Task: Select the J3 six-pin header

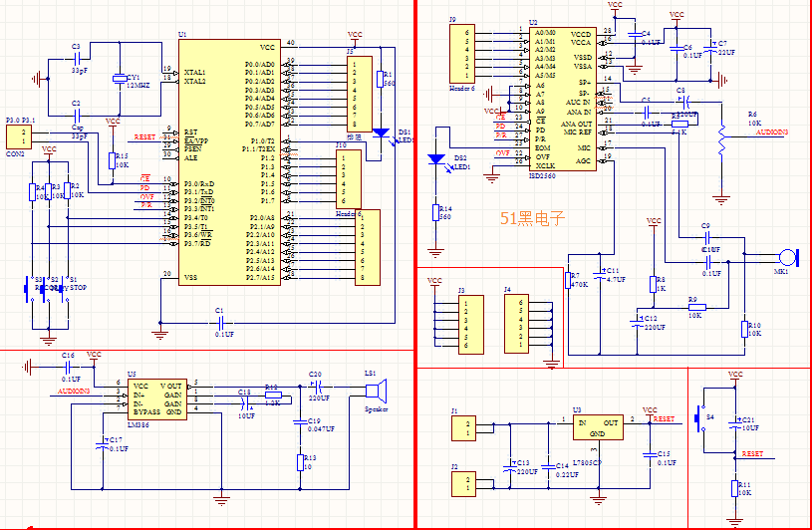Action: coord(471,325)
